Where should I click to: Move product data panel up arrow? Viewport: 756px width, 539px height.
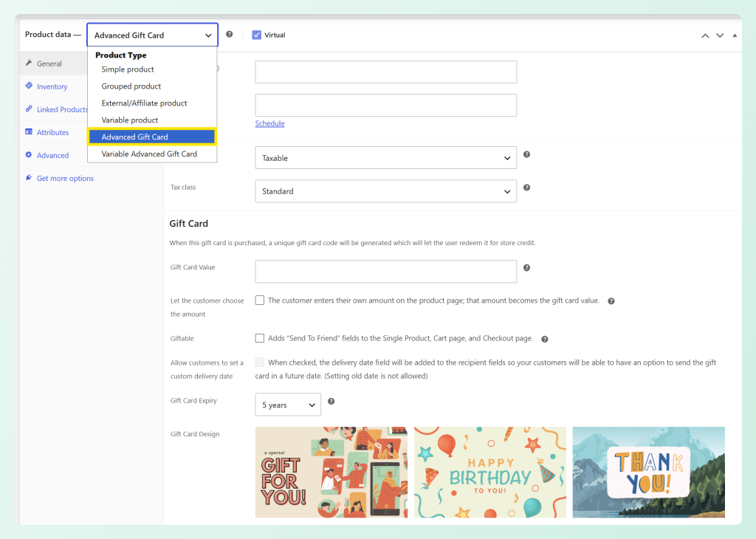(705, 35)
